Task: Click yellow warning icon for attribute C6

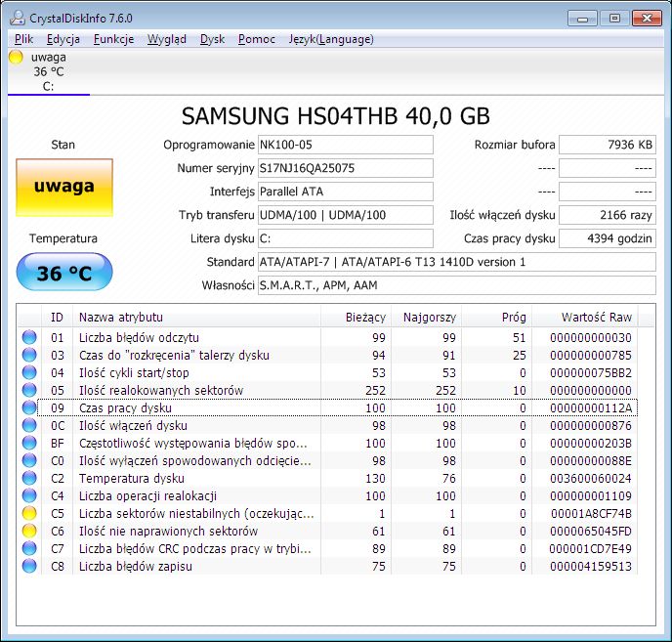Action: coord(29,531)
